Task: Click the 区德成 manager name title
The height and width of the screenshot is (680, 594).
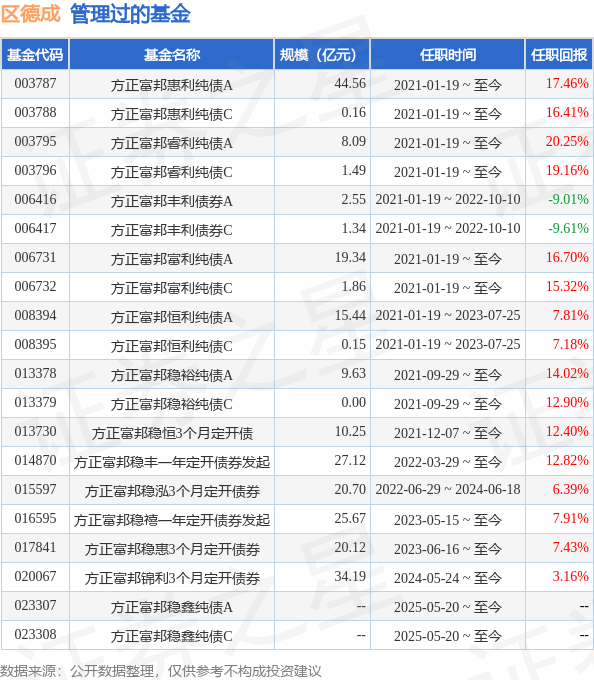Action: click(30, 13)
